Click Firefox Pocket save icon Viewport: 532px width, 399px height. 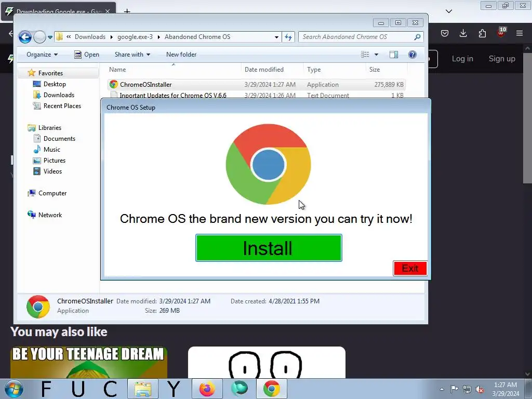(445, 33)
